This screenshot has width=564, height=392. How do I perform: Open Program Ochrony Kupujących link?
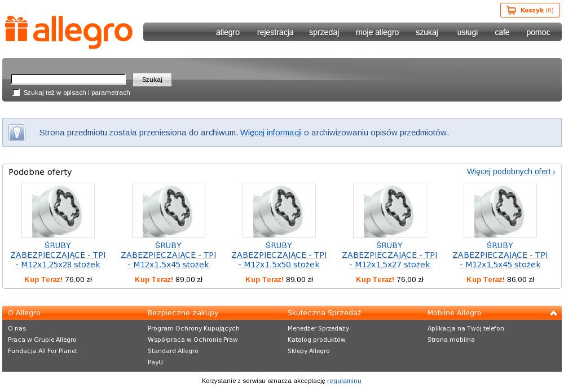point(193,328)
